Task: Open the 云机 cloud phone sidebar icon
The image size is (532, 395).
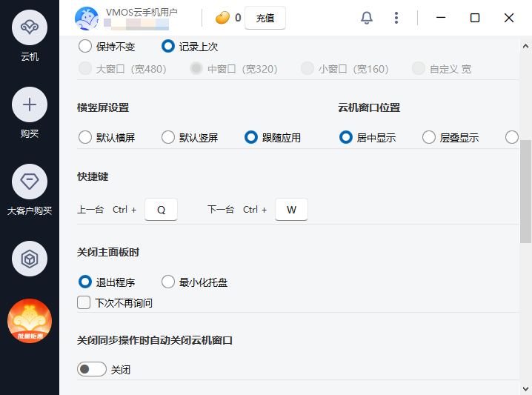Action: 30,27
